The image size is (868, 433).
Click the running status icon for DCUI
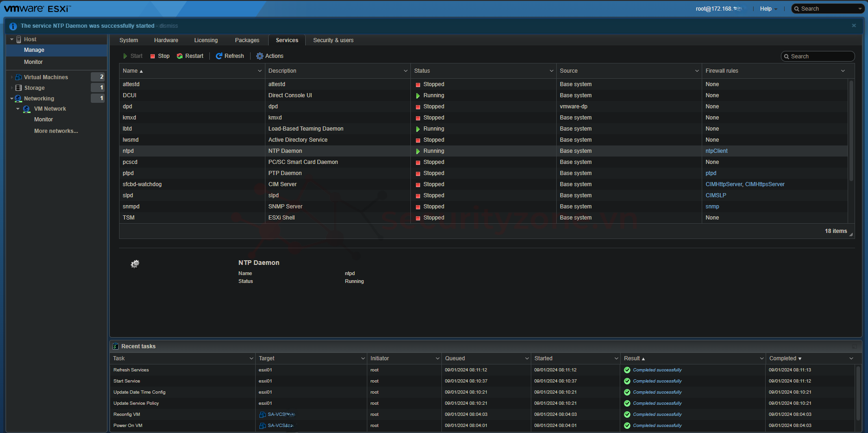418,96
